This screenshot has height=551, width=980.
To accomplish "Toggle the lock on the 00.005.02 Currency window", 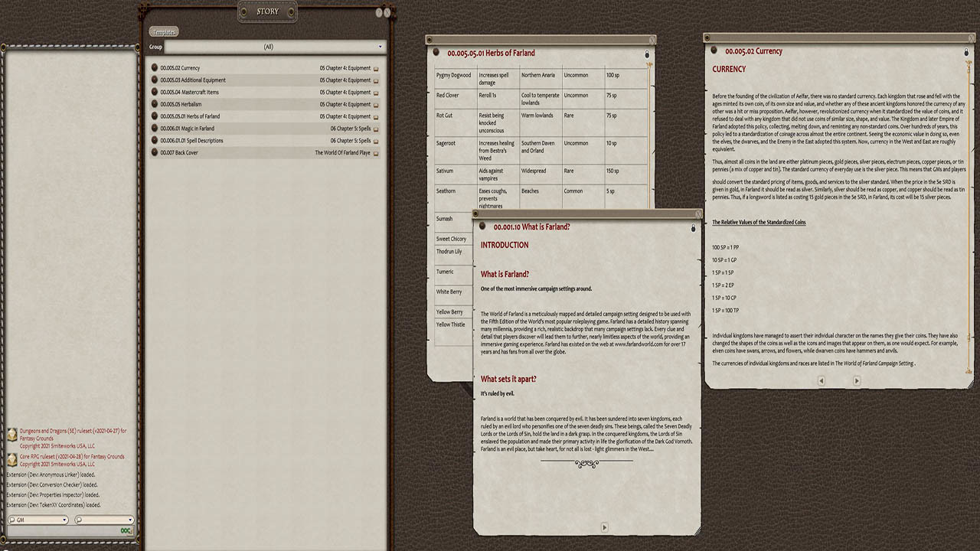I will [966, 53].
